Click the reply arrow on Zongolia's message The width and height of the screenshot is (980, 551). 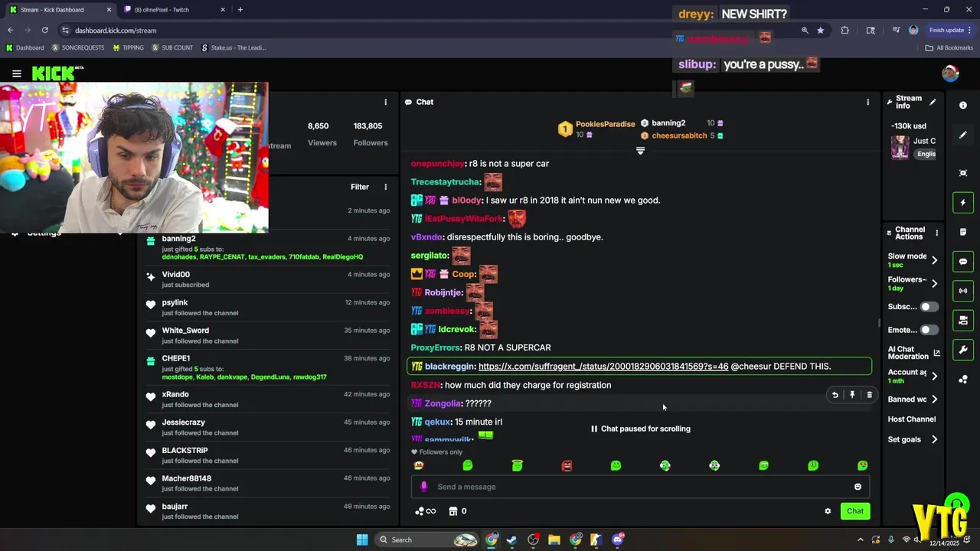pos(835,395)
